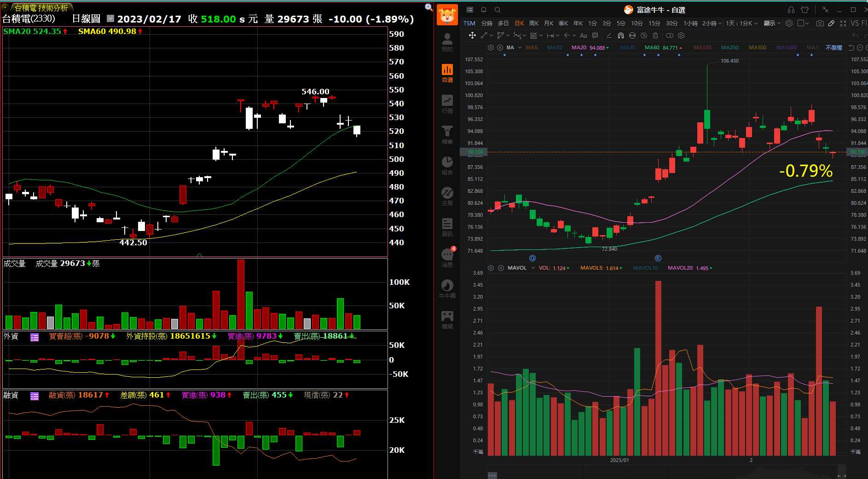Viewport: 868px width, 479px height.
Task: Click the pencil draw icon in chart toolbar
Action: pyautogui.click(x=832, y=23)
